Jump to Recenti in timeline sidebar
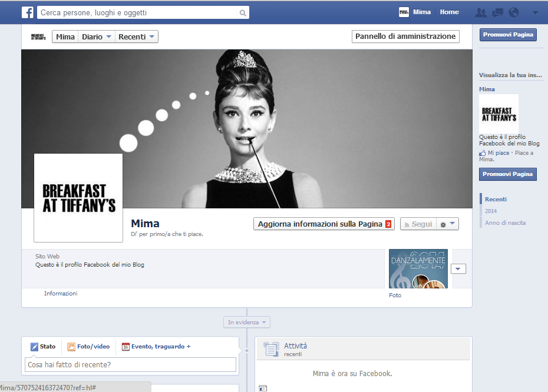This screenshot has width=548, height=392. click(x=496, y=200)
